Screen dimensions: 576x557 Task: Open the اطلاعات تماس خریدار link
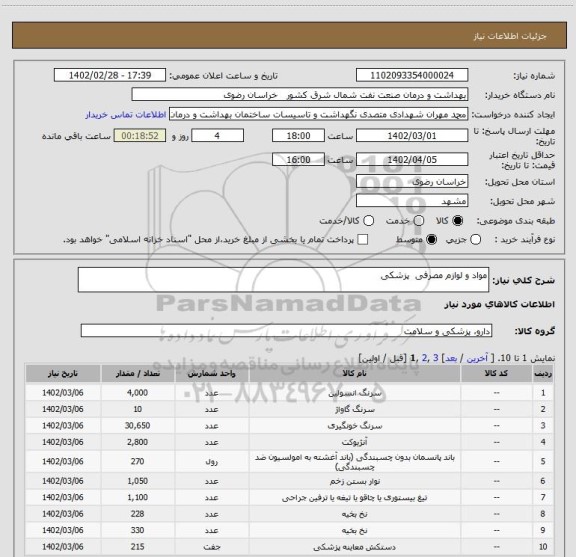(x=126, y=115)
